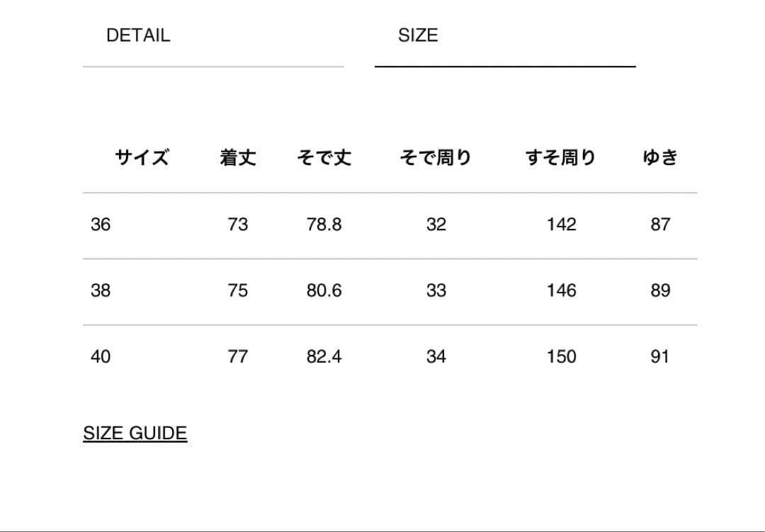The height and width of the screenshot is (532, 765).
Task: Select the 73 garment length cell
Action: [238, 225]
